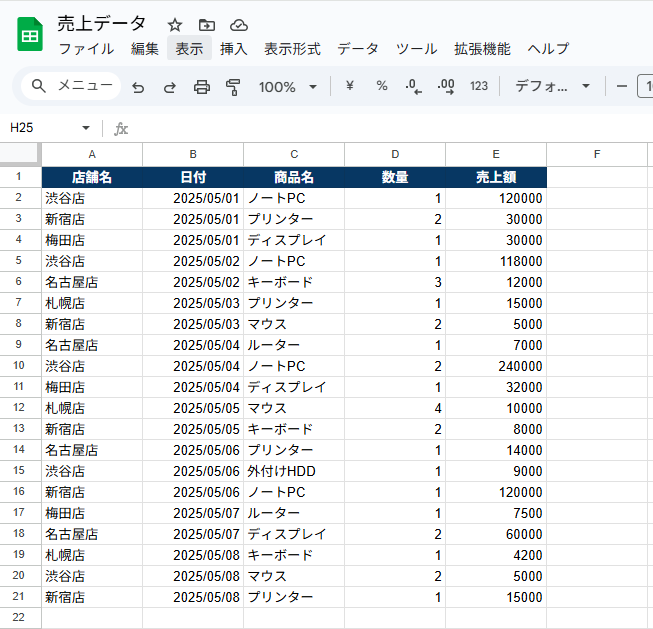This screenshot has height=629, width=653.
Task: Click the 売上データ document title
Action: tap(101, 24)
